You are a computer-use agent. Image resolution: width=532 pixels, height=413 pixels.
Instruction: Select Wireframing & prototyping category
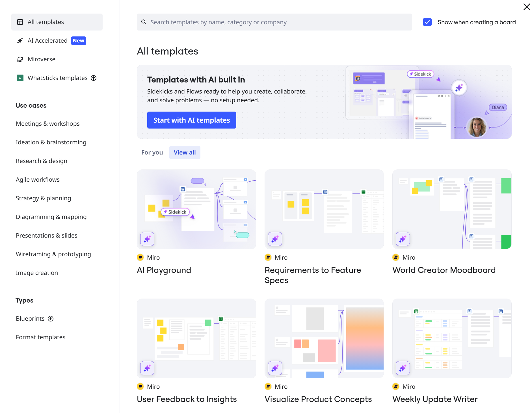53,254
